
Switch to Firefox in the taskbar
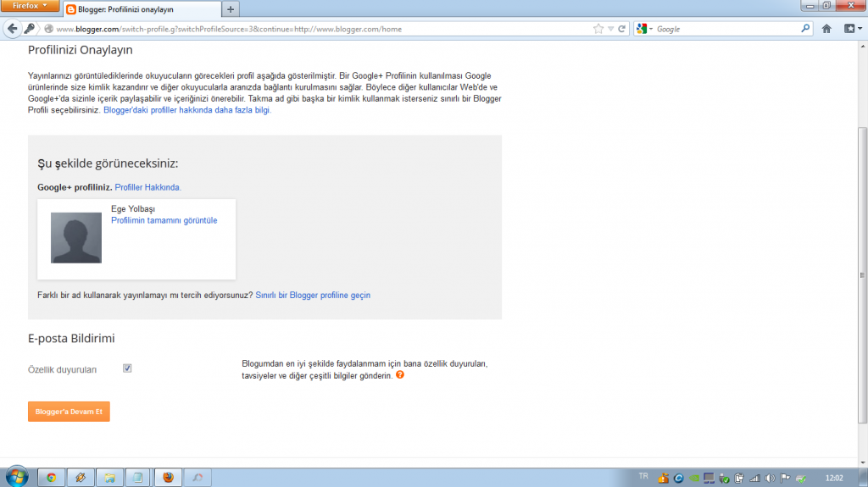click(168, 477)
